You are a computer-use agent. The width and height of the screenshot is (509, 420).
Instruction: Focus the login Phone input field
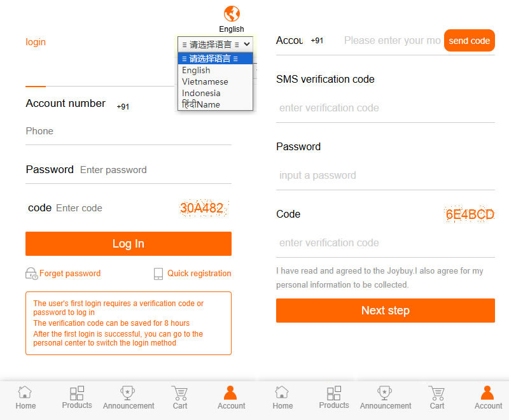tap(127, 131)
